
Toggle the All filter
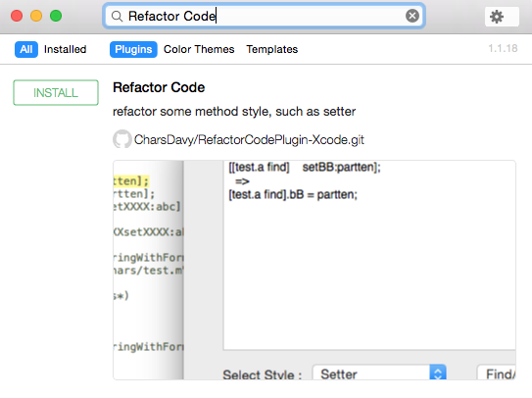point(26,49)
